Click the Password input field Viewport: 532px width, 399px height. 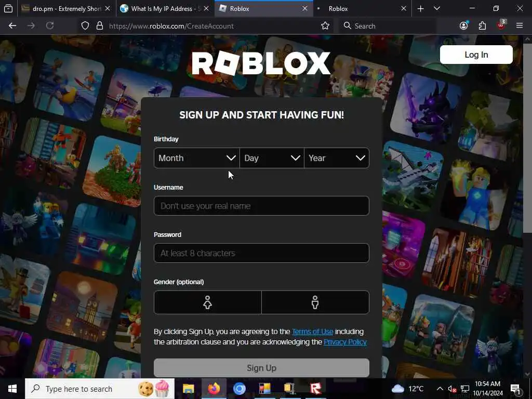click(262, 253)
